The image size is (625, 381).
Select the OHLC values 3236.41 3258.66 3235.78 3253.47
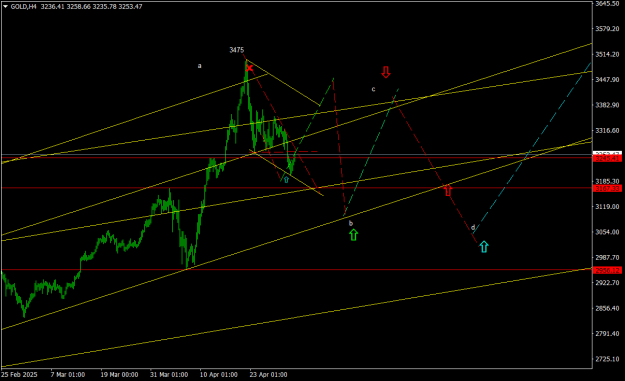tap(91, 6)
